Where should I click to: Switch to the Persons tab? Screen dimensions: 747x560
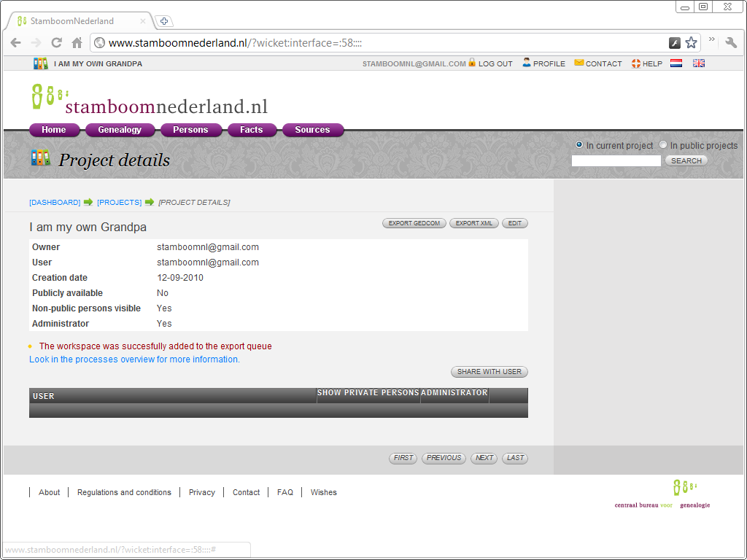(190, 130)
